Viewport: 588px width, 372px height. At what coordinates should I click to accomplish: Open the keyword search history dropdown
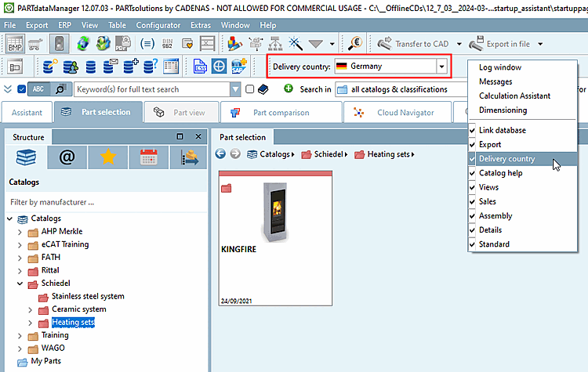(235, 89)
